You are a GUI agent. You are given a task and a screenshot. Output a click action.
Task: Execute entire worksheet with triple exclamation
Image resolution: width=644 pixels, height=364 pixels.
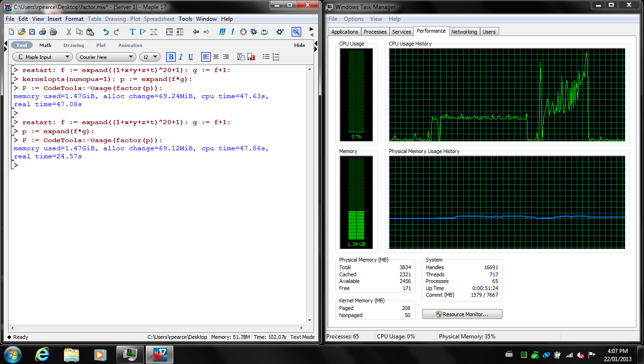[x=222, y=32]
